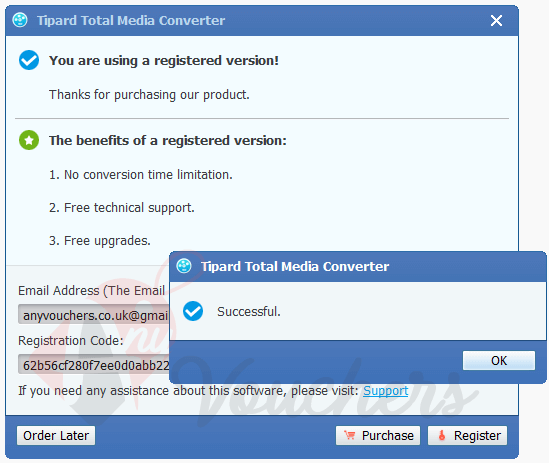Viewport: 549px width, 463px height.
Task: Click the Email Address input field
Action: click(94, 314)
